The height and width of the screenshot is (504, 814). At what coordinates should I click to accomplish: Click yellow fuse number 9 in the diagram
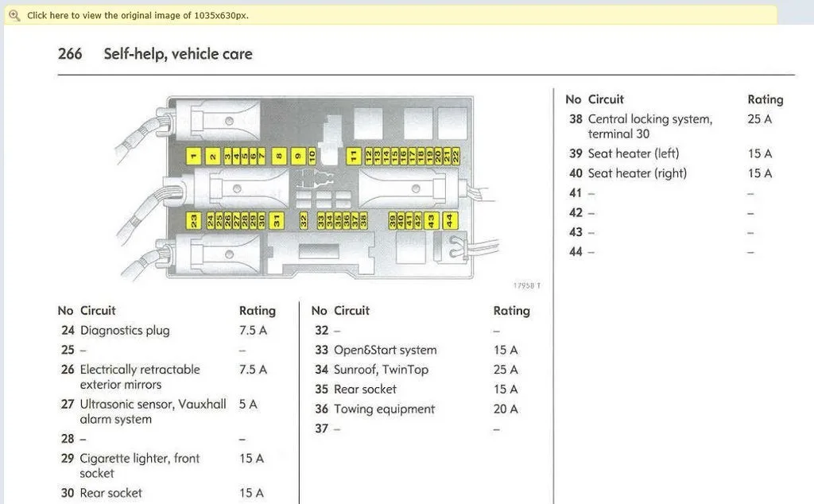pyautogui.click(x=299, y=156)
